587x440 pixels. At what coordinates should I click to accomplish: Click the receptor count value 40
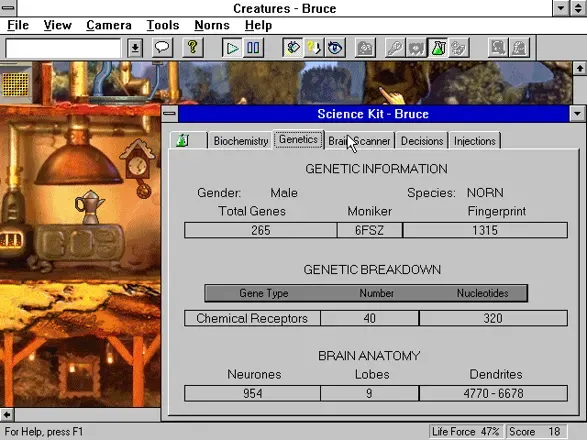click(369, 318)
